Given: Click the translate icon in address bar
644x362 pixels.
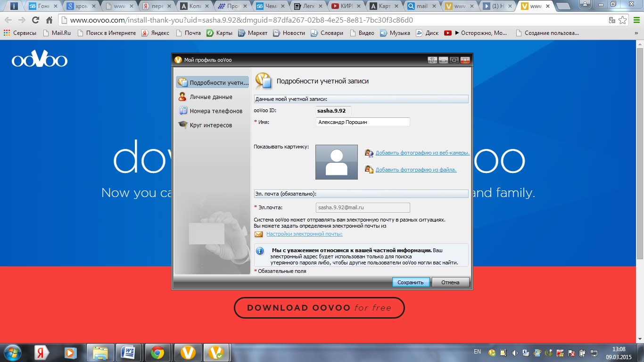Looking at the screenshot, I should (x=612, y=20).
